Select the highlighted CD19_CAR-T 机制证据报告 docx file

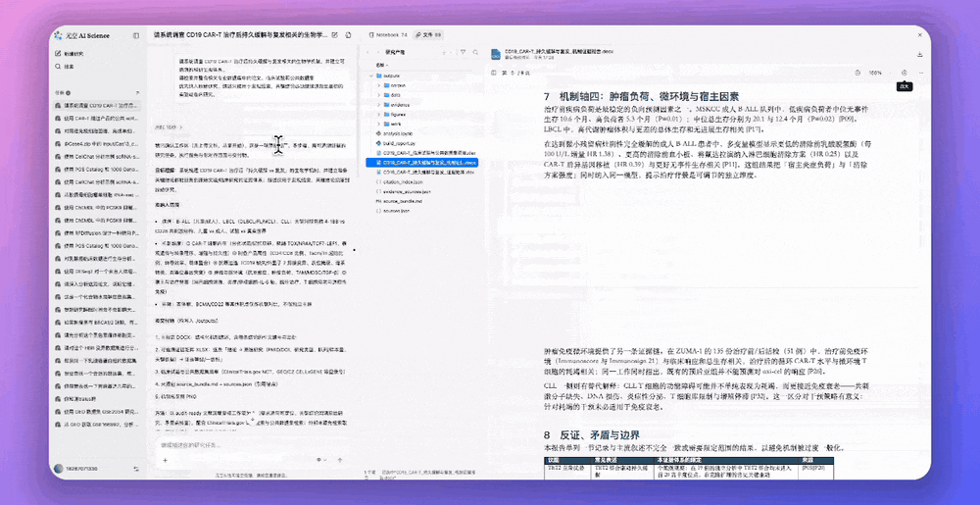[x=422, y=162]
